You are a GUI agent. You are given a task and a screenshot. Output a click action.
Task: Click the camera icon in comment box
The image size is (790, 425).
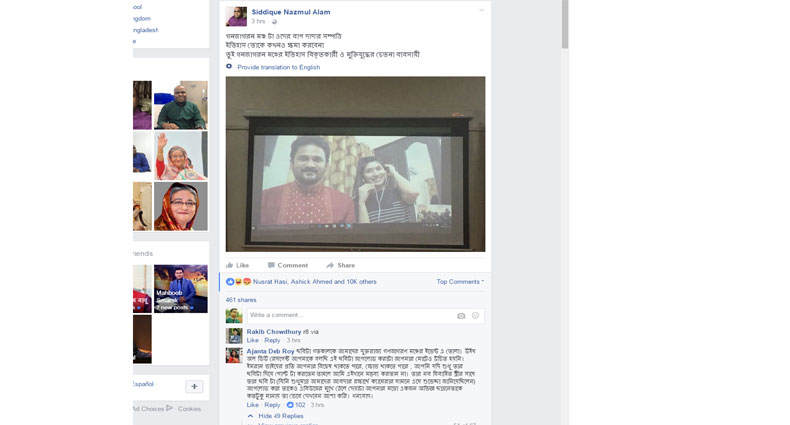(x=460, y=315)
